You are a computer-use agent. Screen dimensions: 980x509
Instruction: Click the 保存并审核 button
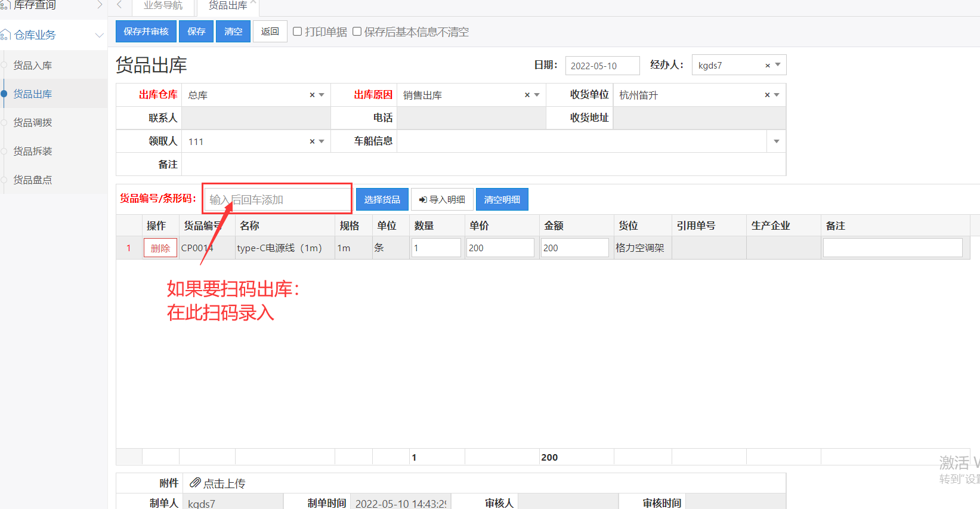[146, 32]
